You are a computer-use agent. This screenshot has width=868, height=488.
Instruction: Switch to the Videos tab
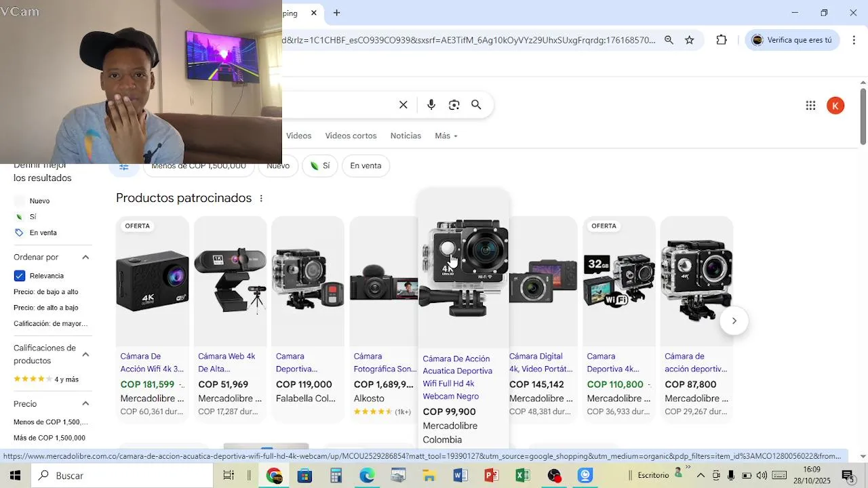click(298, 136)
